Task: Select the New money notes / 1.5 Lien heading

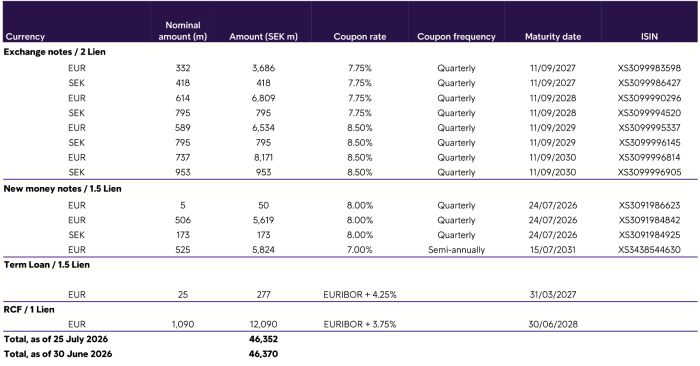Action: pyautogui.click(x=62, y=188)
